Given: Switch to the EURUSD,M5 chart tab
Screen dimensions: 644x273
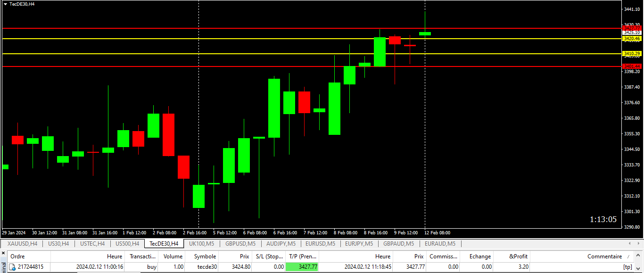Looking at the screenshot, I should (320, 244).
